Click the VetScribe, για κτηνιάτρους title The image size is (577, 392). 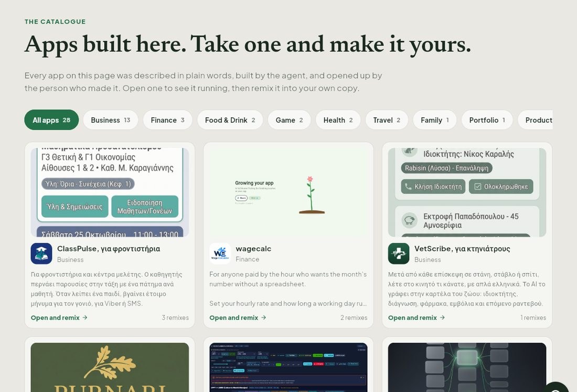[x=462, y=248]
